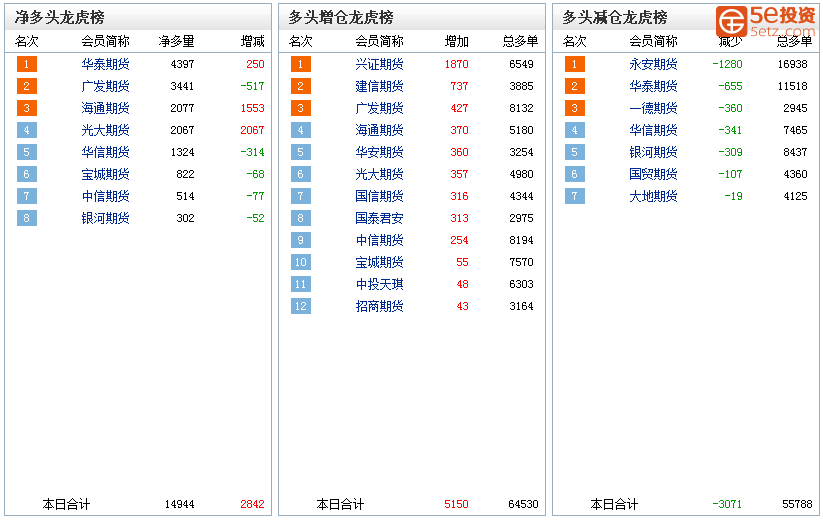Image resolution: width=823 pixels, height=520 pixels.
Task: Click 会员简称 header in 净多头龙虎榜
Action: pos(105,41)
